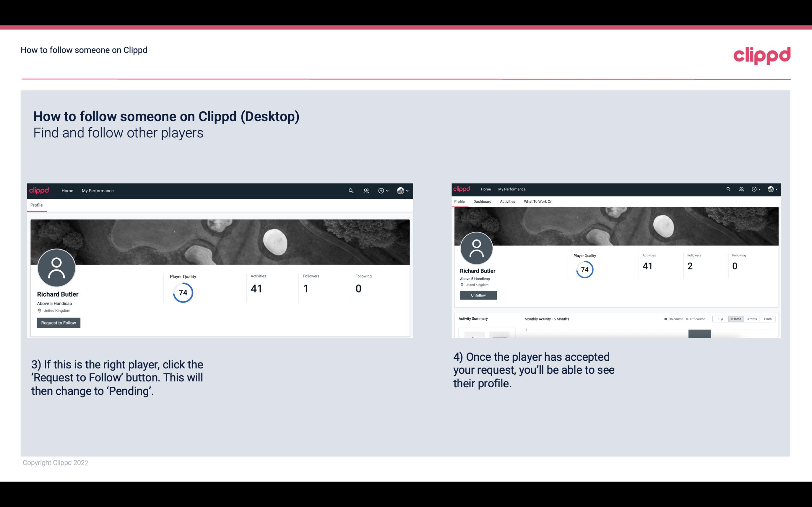Expand the My Performance dropdown in navbar

point(98,190)
